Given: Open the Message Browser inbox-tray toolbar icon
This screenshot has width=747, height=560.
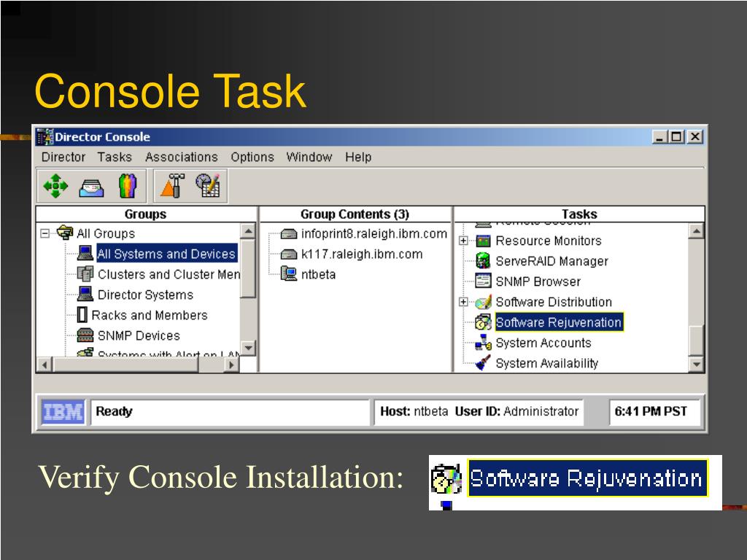Looking at the screenshot, I should tap(91, 187).
